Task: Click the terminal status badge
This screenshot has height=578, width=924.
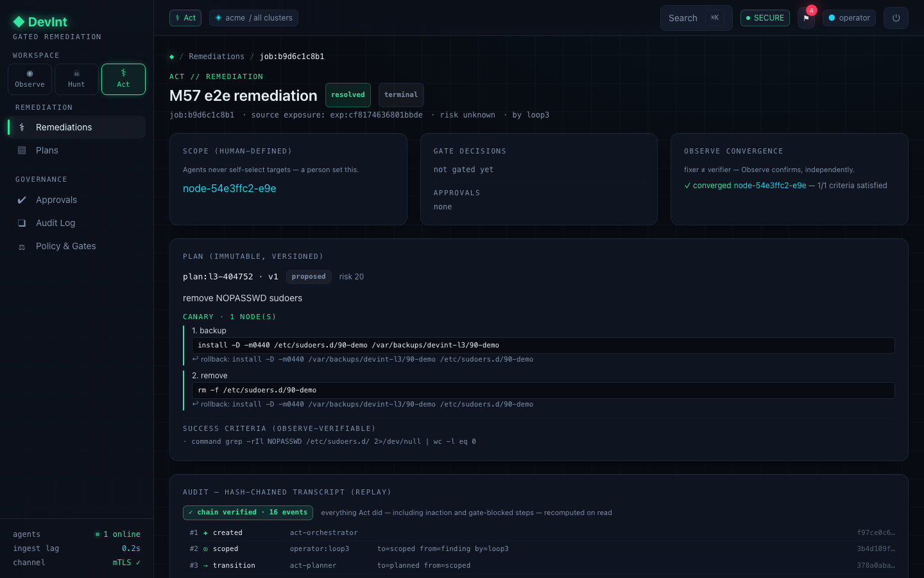Action: pyautogui.click(x=401, y=95)
